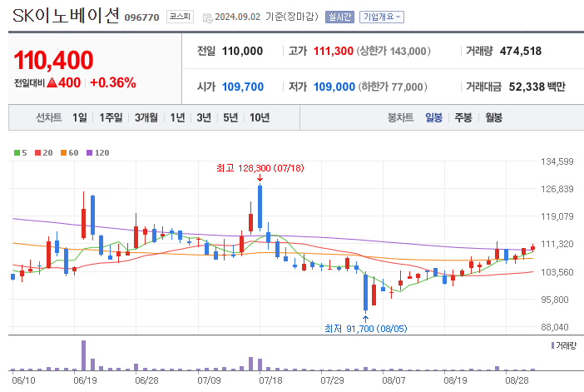Click the green 5-day average swatch
This screenshot has width=584, height=392.
pyautogui.click(x=17, y=153)
